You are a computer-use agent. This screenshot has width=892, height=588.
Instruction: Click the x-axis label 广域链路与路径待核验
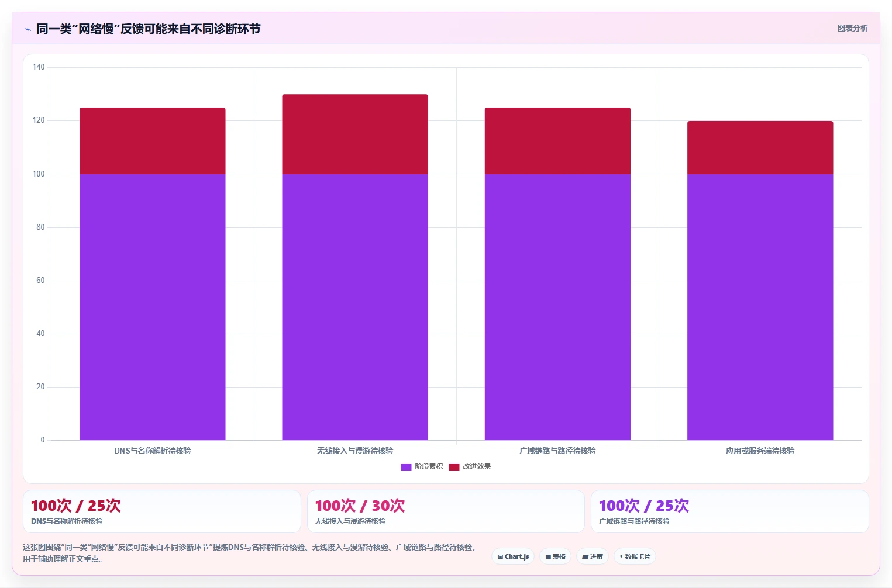[x=557, y=451]
